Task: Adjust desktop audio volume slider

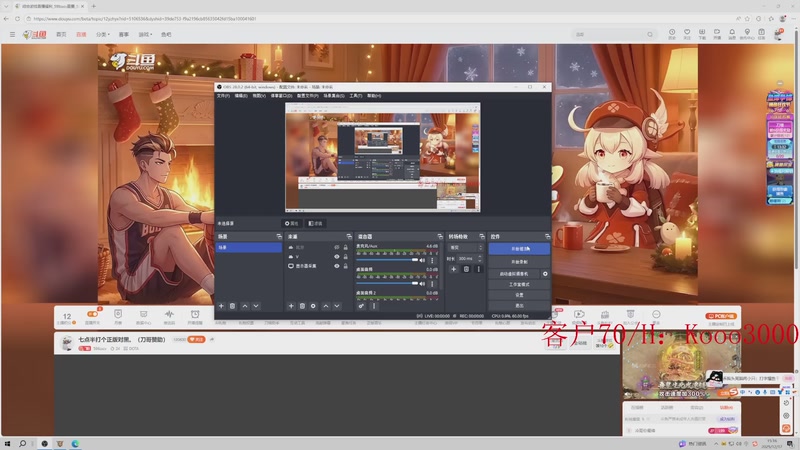Action: (388, 284)
